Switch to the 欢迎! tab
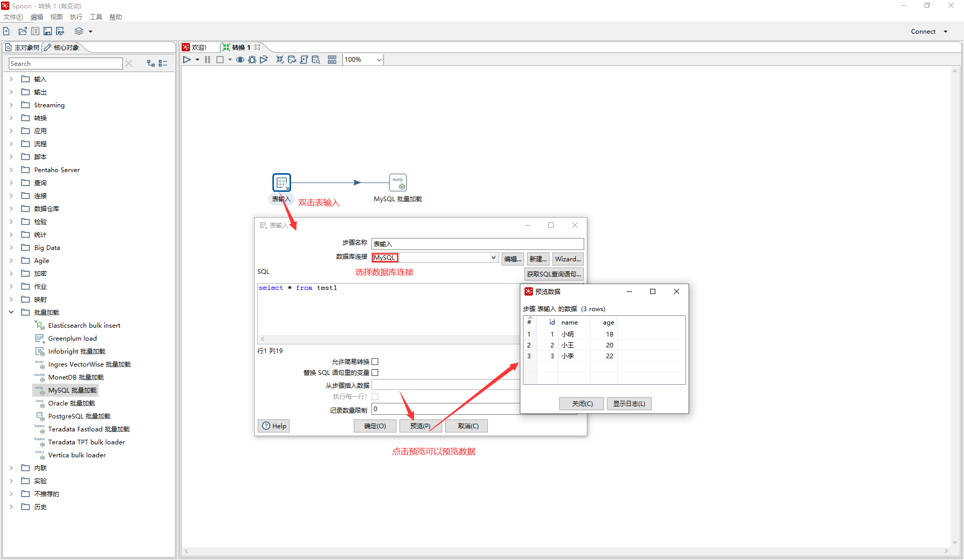Image resolution: width=964 pixels, height=560 pixels. [195, 48]
